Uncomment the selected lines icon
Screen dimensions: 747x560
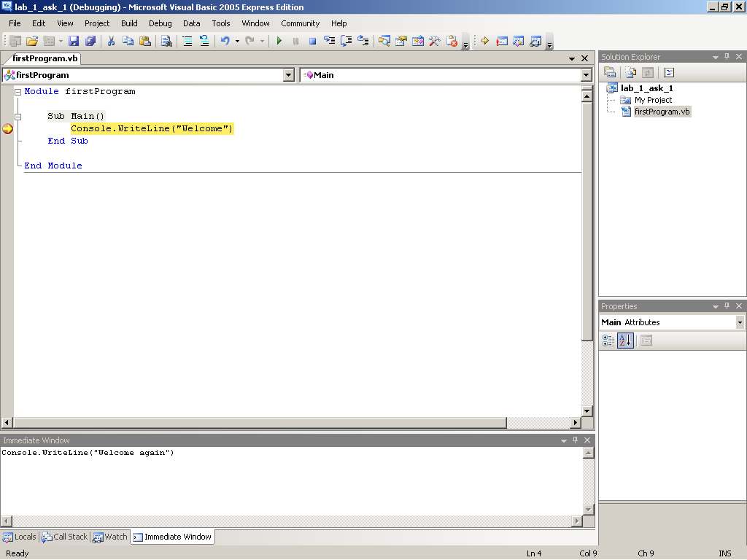[204, 41]
